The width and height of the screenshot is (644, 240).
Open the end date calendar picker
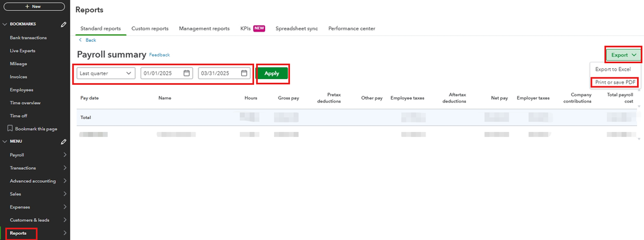[244, 73]
